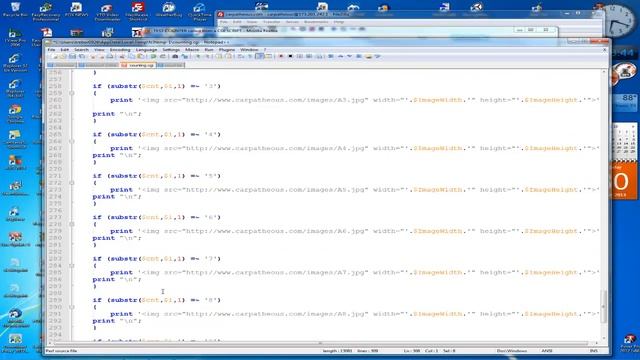The width and height of the screenshot is (640, 360).
Task: Click the Dos\Windows line-ending status entry
Action: point(512,351)
